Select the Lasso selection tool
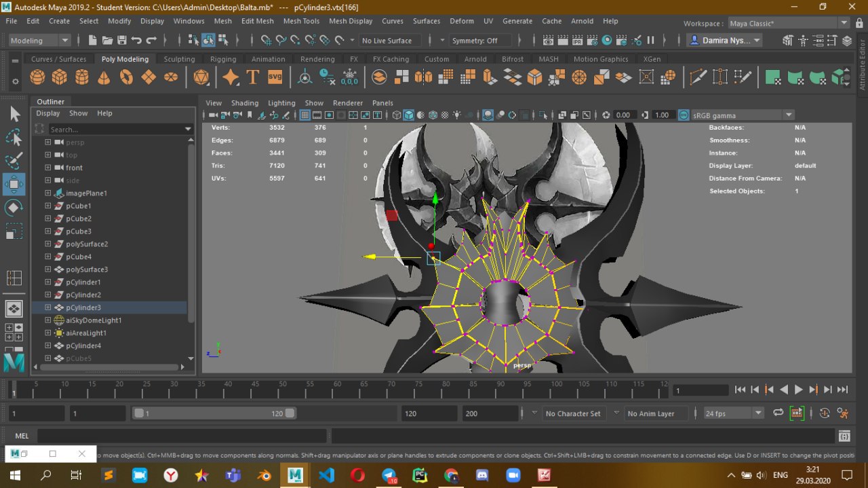 coord(14,138)
